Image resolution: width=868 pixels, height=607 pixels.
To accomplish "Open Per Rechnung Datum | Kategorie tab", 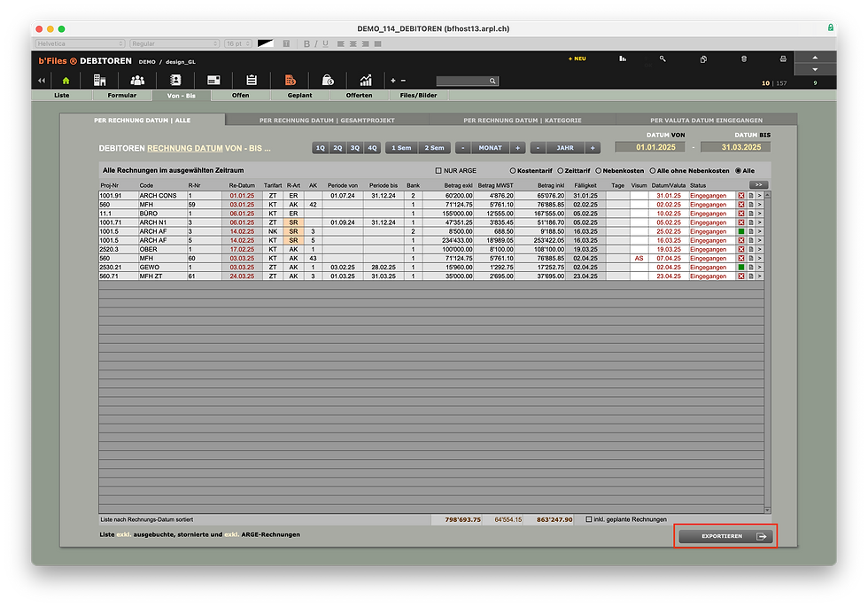I will (523, 121).
